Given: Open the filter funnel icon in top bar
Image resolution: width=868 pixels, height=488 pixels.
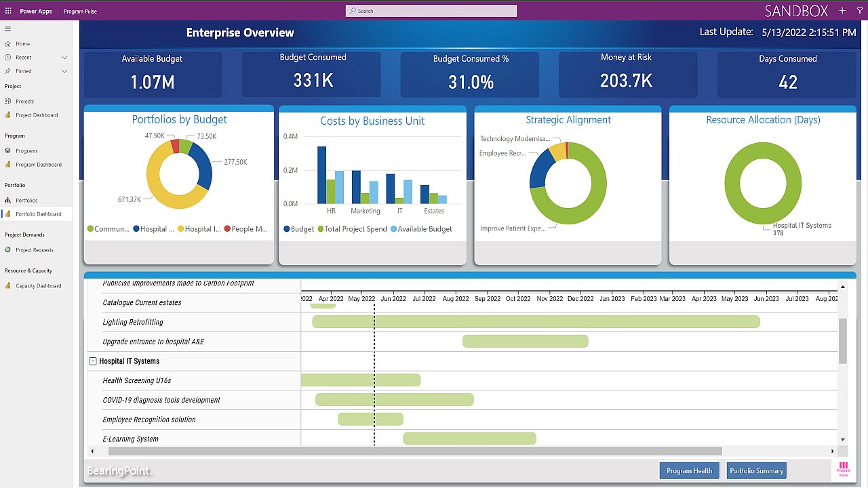Looking at the screenshot, I should click(x=859, y=11).
